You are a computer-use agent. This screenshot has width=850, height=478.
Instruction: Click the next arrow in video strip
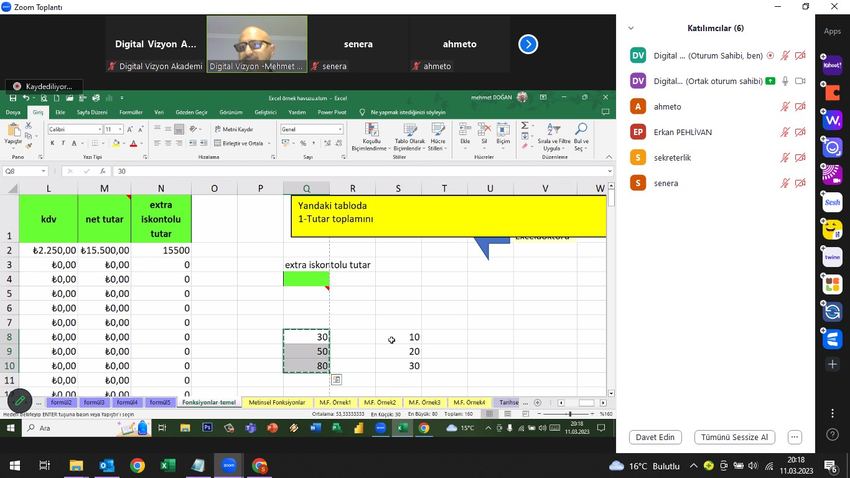pyautogui.click(x=528, y=44)
